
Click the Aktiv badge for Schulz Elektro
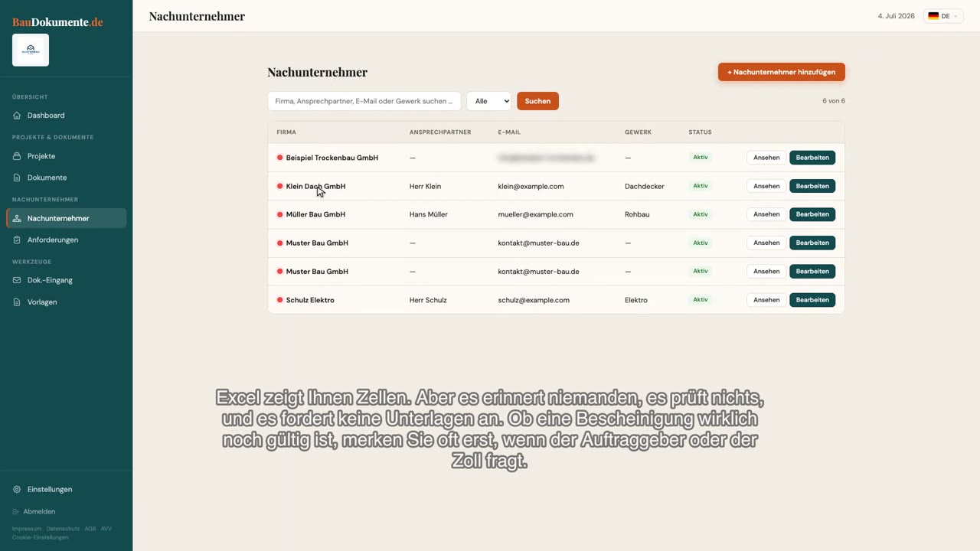pyautogui.click(x=701, y=300)
